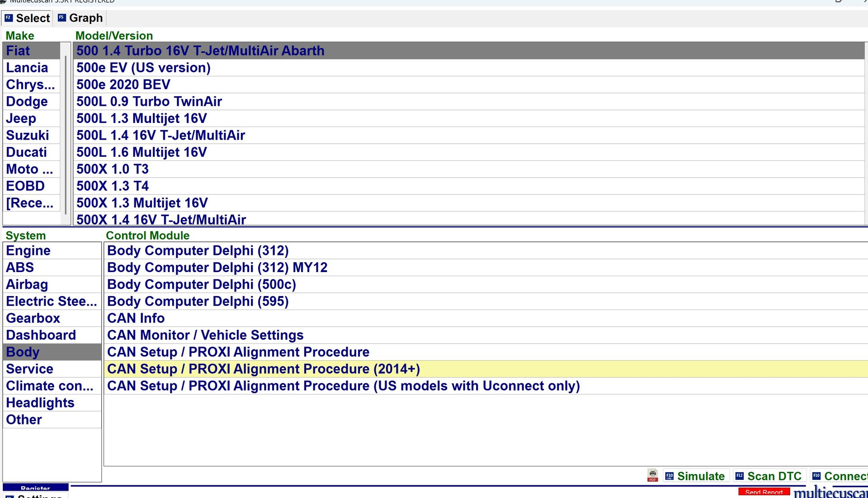This screenshot has width=868, height=498.
Task: Select CAN Monitor / Vehicle Settings module
Action: pos(205,335)
